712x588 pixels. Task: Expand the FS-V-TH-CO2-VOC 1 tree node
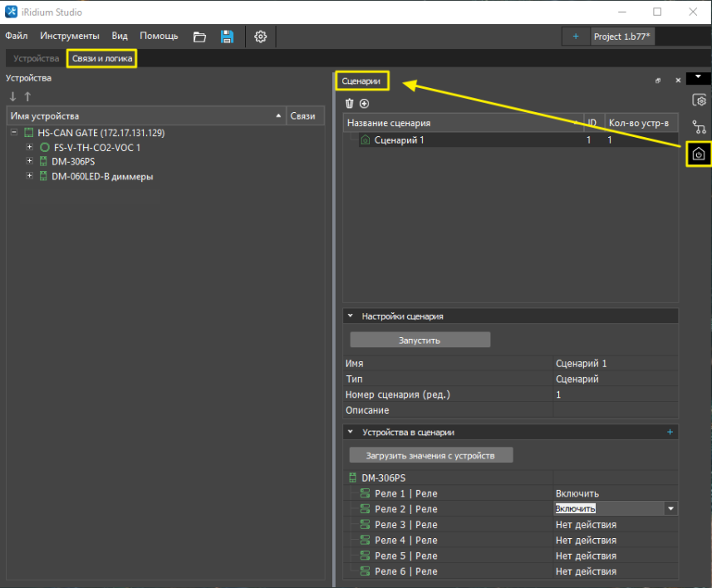pyautogui.click(x=30, y=147)
